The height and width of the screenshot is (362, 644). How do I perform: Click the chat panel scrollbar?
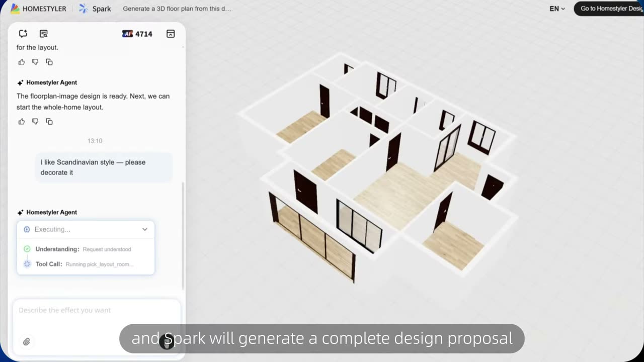pyautogui.click(x=183, y=236)
